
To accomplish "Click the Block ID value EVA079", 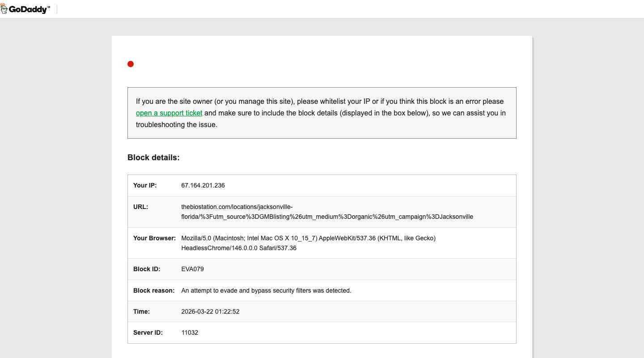I will [x=193, y=269].
